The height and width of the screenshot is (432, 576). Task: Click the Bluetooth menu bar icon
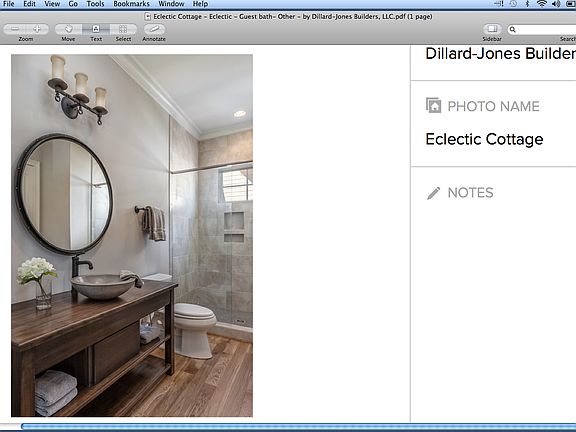[527, 4]
